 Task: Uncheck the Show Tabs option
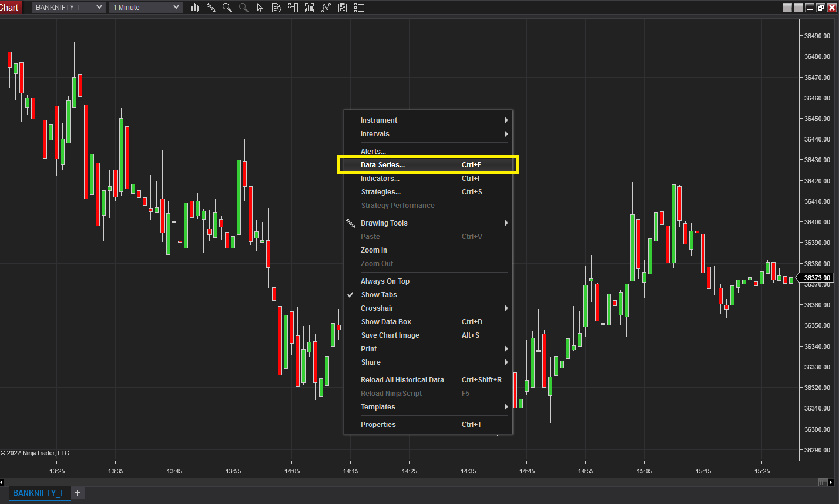428,295
